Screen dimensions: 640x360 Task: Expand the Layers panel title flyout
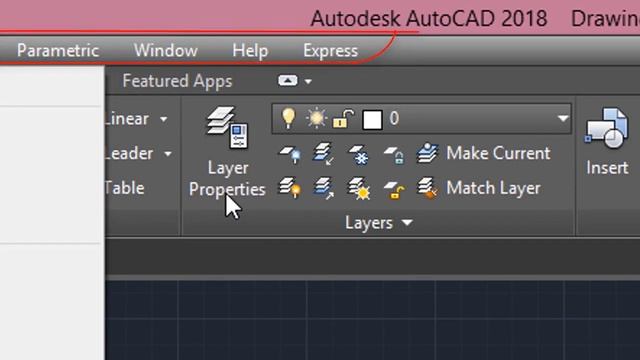point(379,223)
